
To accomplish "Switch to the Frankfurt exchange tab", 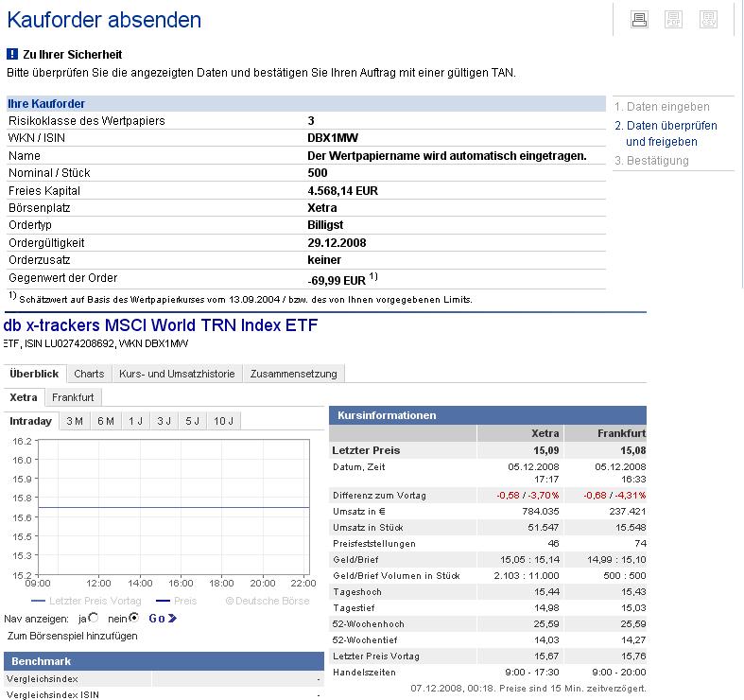I will pyautogui.click(x=73, y=397).
